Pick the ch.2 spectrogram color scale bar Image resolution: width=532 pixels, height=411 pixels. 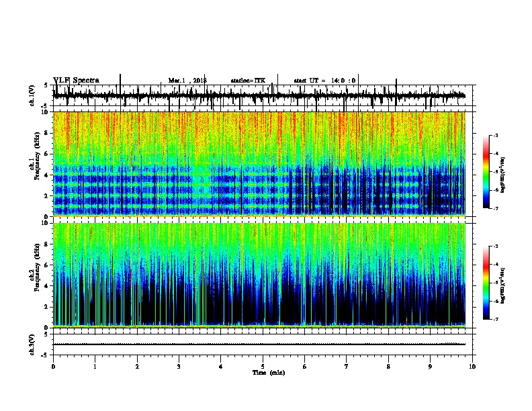point(486,283)
